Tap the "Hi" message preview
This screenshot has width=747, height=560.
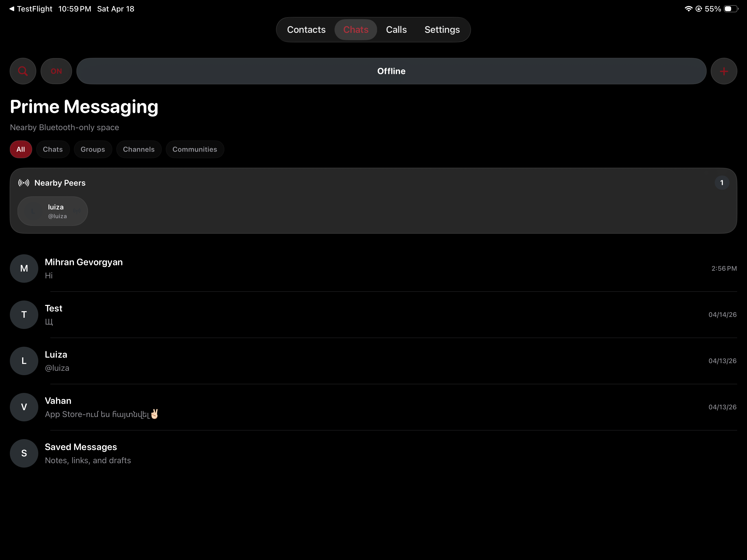49,276
